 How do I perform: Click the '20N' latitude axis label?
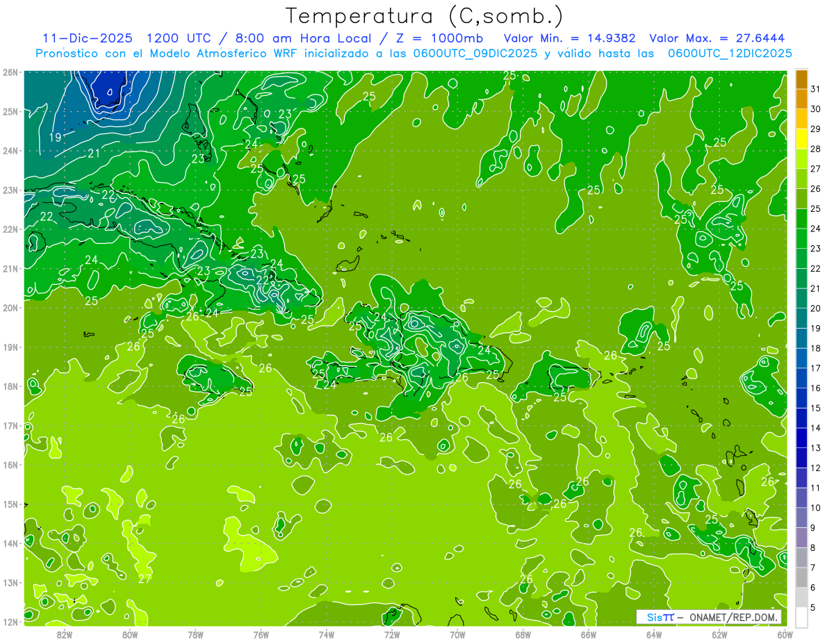(x=11, y=308)
